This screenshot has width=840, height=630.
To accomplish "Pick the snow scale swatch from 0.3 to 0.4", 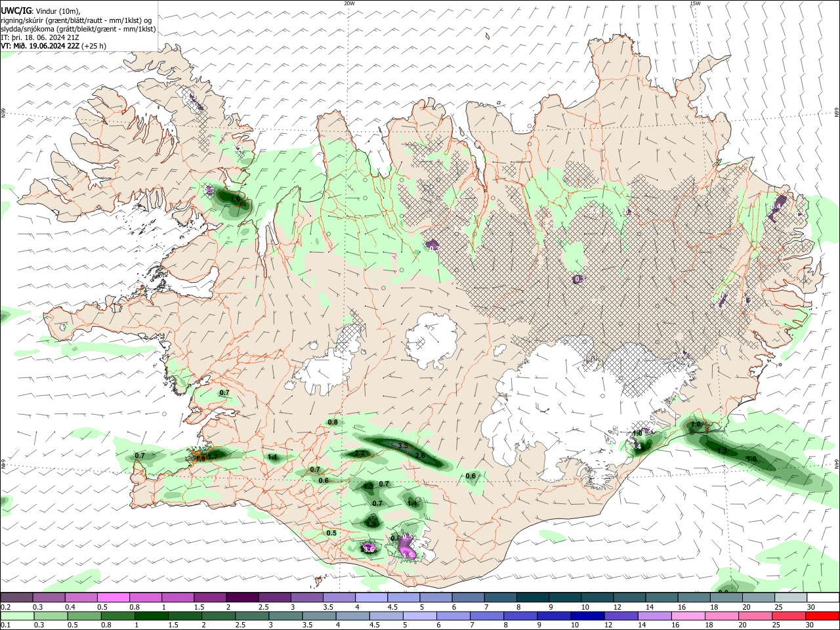I will pos(49,597).
